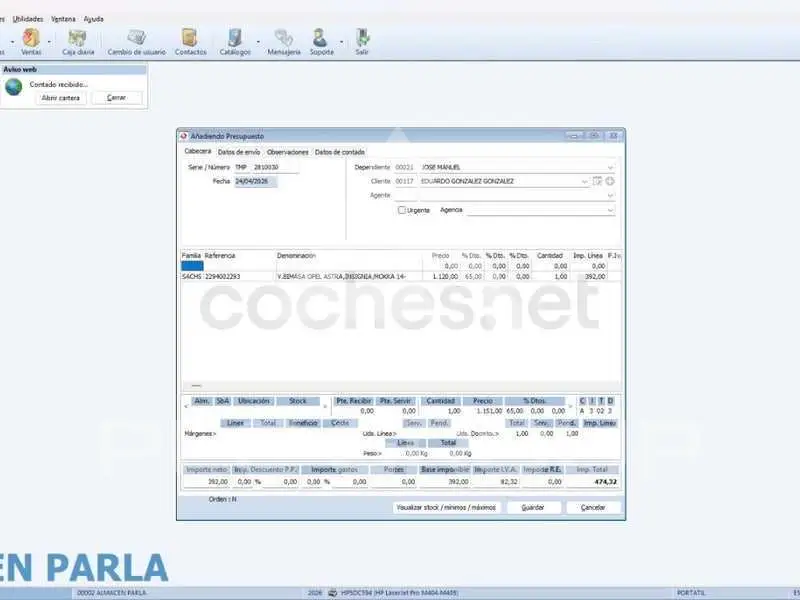This screenshot has height=600, width=800.
Task: Click the left scroll arrow beside Alm.
Action: point(186,407)
